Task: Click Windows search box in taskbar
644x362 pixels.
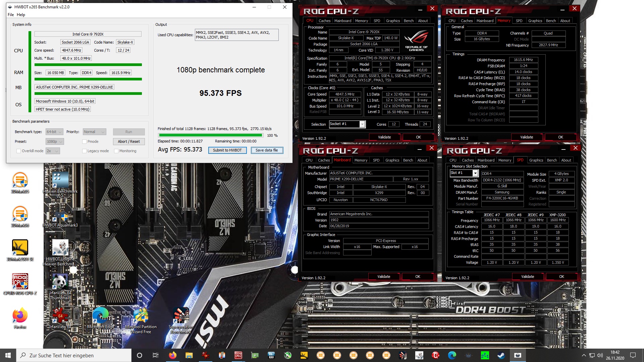Action: click(74, 355)
